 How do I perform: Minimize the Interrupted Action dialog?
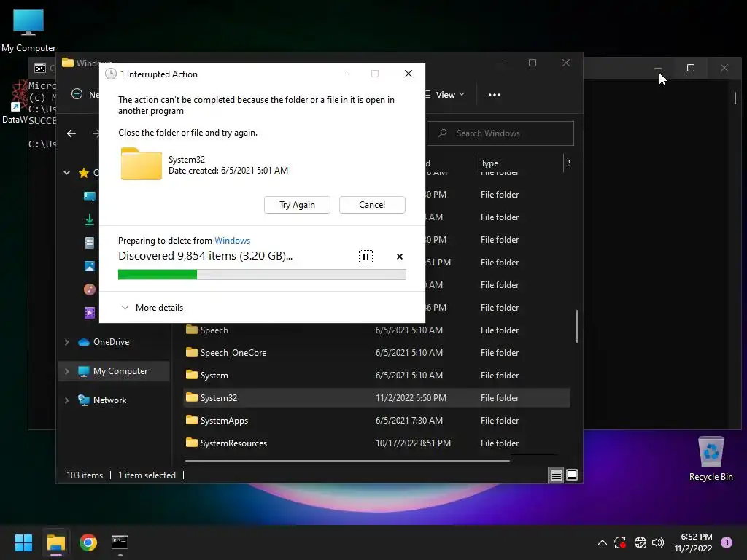pos(342,74)
